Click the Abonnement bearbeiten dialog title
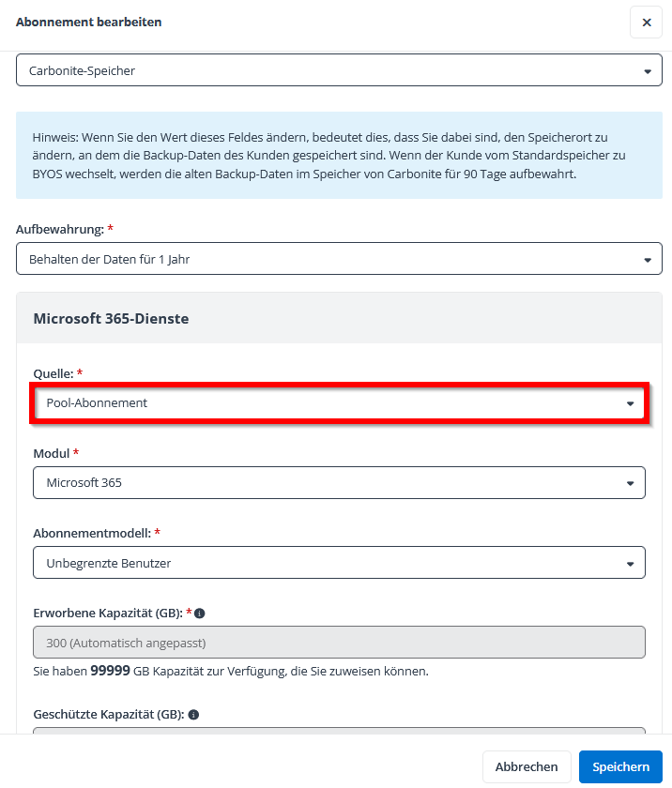 pos(88,23)
